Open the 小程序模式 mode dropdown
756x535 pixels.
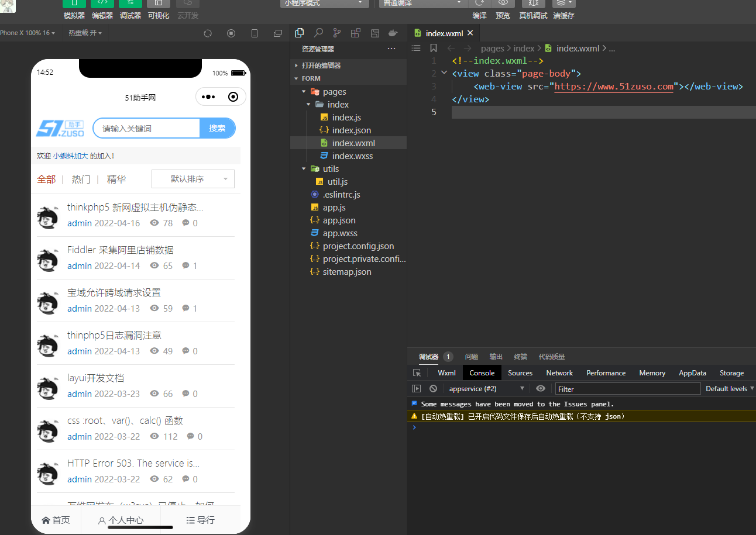pyautogui.click(x=325, y=3)
